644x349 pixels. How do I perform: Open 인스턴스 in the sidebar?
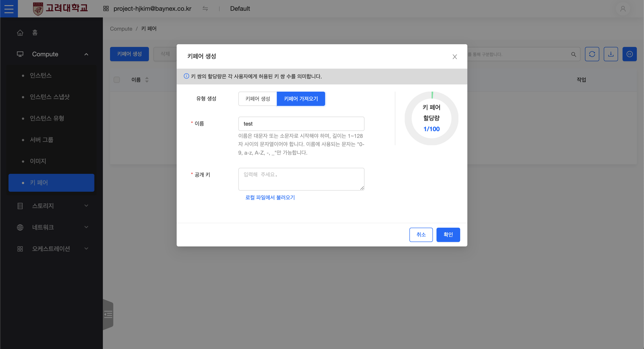pyautogui.click(x=51, y=76)
